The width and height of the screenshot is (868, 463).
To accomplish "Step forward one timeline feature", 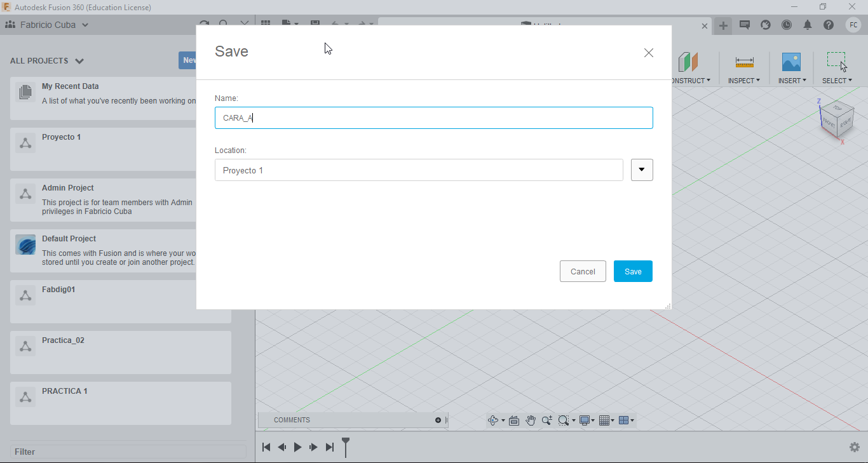I will click(x=313, y=447).
